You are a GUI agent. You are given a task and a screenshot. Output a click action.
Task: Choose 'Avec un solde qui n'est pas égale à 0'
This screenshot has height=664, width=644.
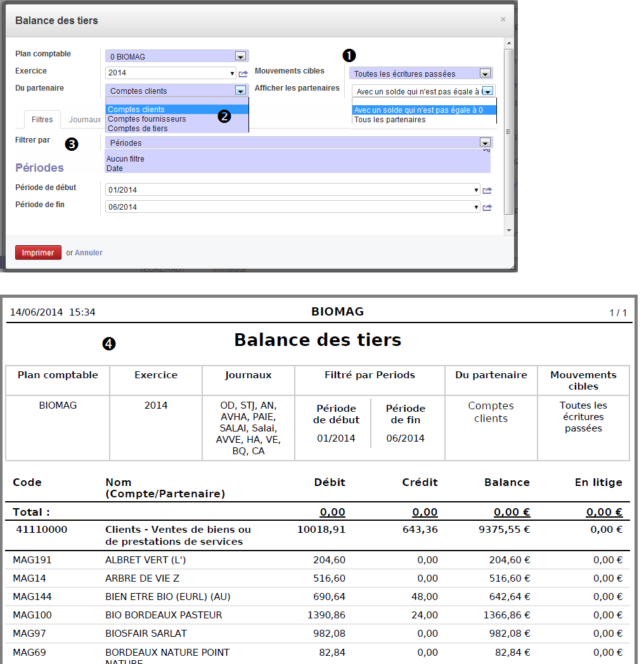[423, 110]
